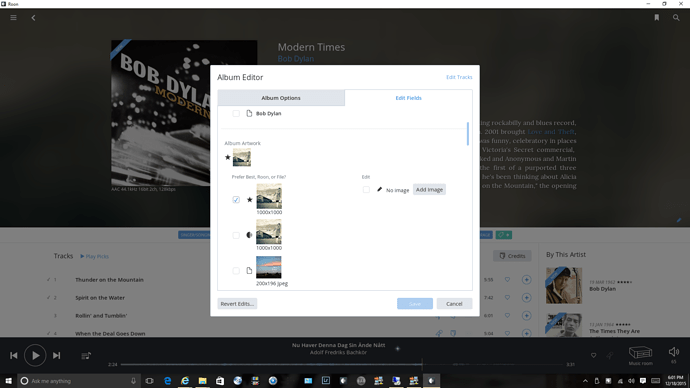Screen dimensions: 690x388
Task: Check the 200x196 jpeg file artwork checkbox
Action: (x=236, y=271)
